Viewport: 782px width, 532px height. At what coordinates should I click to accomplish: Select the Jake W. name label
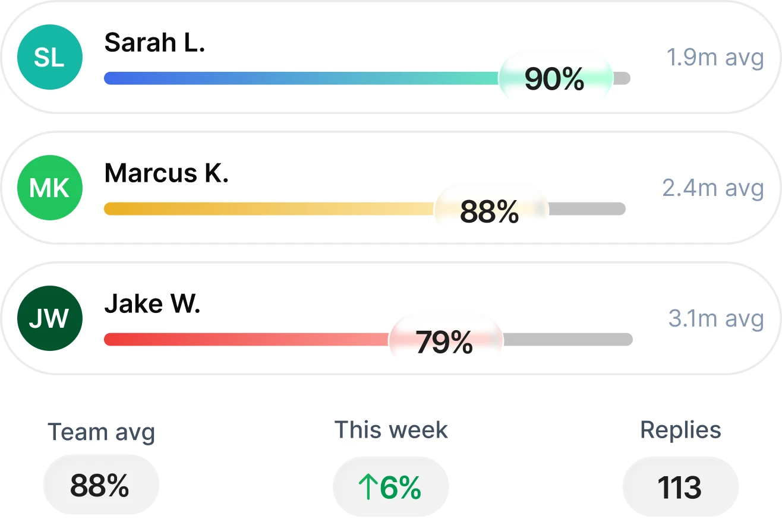(153, 304)
